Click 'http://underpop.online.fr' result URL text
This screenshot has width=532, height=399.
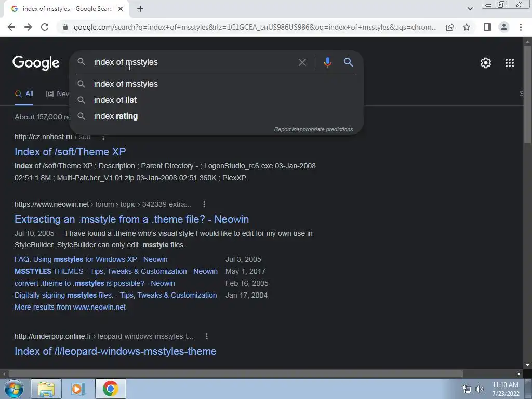[x=53, y=336]
